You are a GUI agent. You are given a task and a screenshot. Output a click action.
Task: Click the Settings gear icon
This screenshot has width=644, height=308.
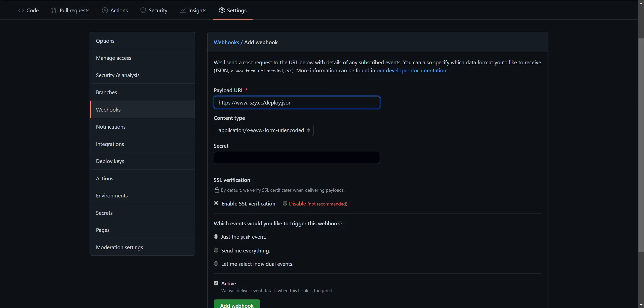click(x=222, y=10)
